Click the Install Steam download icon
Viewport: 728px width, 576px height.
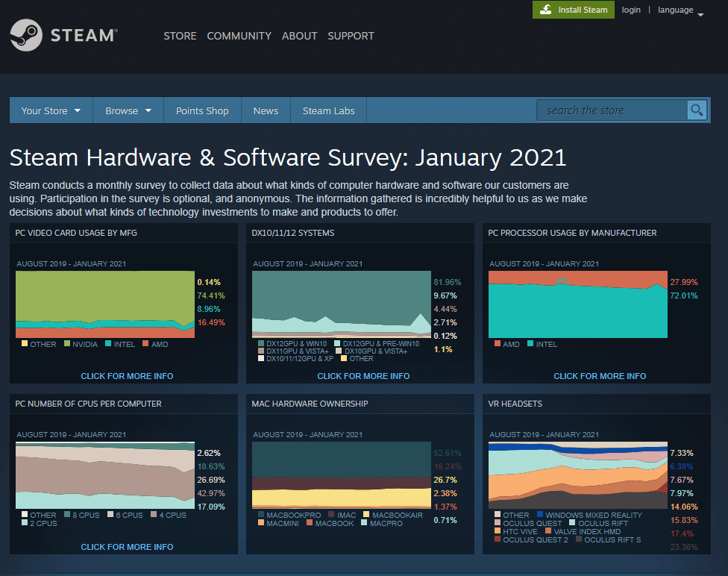click(546, 10)
